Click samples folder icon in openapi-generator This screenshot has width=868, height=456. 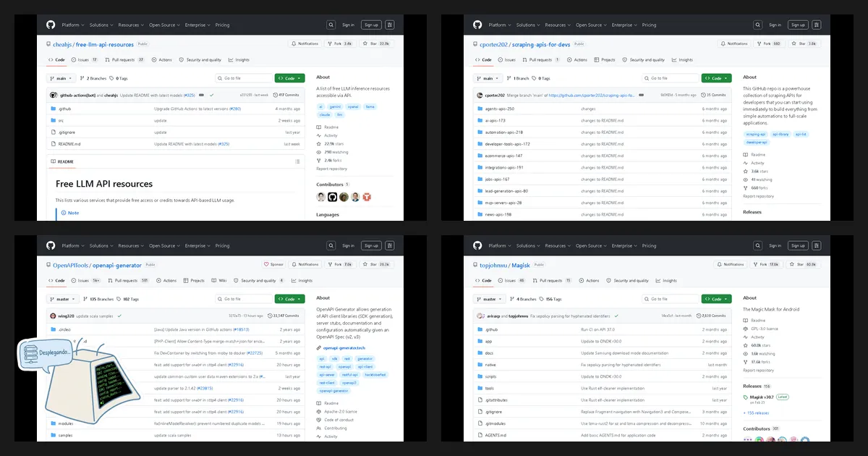point(53,435)
